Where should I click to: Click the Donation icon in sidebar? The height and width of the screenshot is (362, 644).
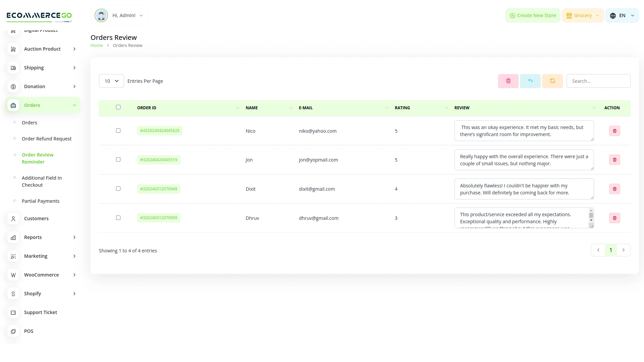[13, 86]
